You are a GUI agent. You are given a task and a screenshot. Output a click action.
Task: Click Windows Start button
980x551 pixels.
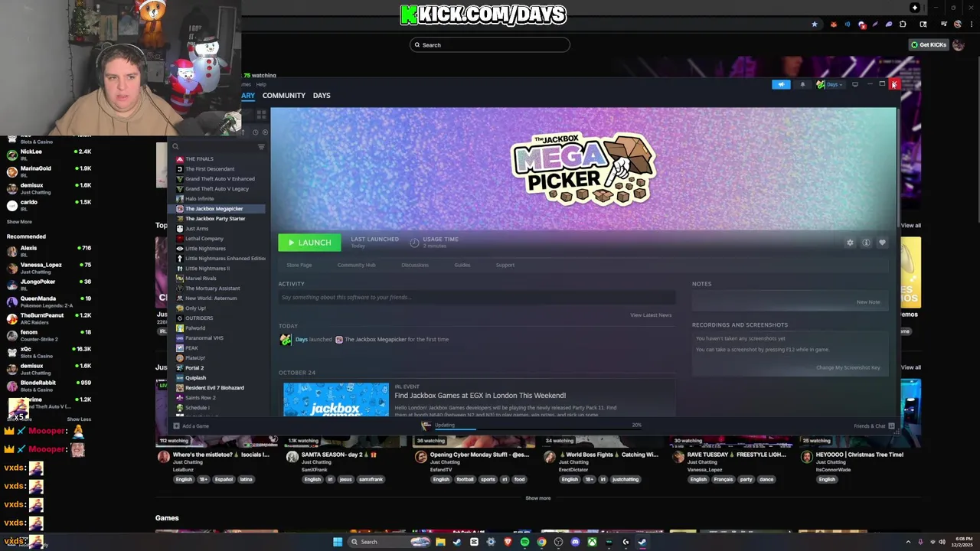(338, 542)
